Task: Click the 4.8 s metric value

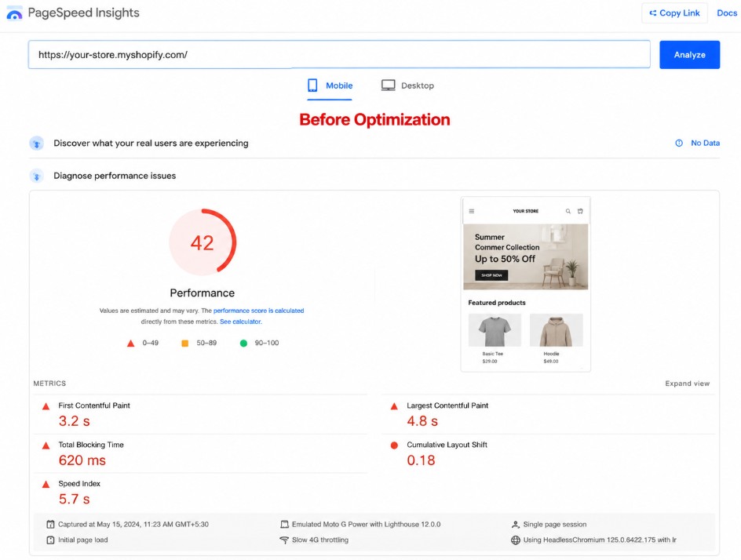Action: point(422,421)
